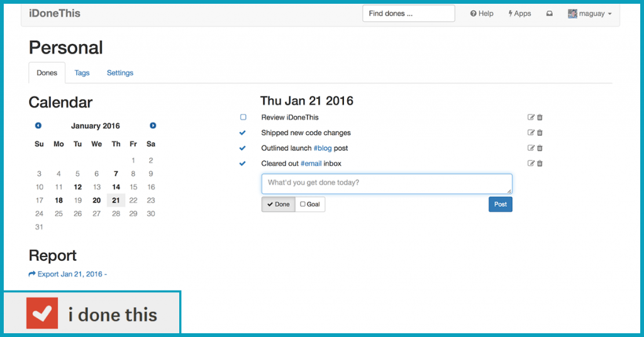
Task: Edit 'Cleared out #email inbox' entry
Action: [x=531, y=163]
